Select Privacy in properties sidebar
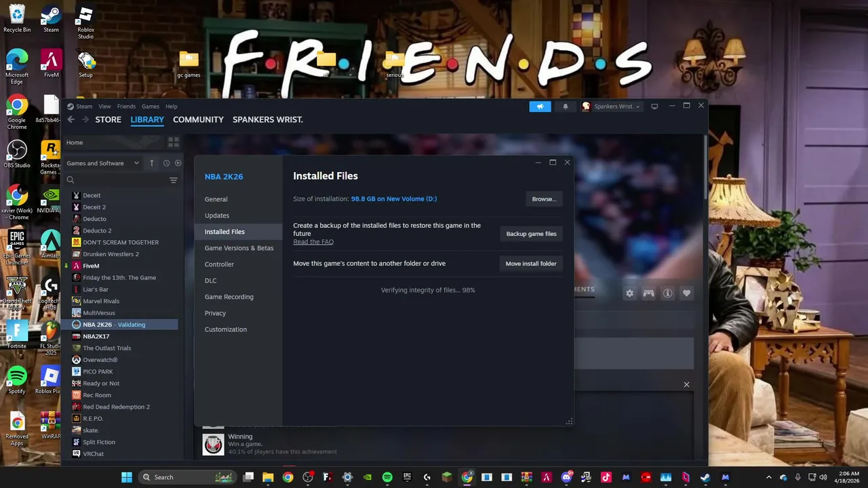This screenshot has width=868, height=488. click(x=238, y=313)
